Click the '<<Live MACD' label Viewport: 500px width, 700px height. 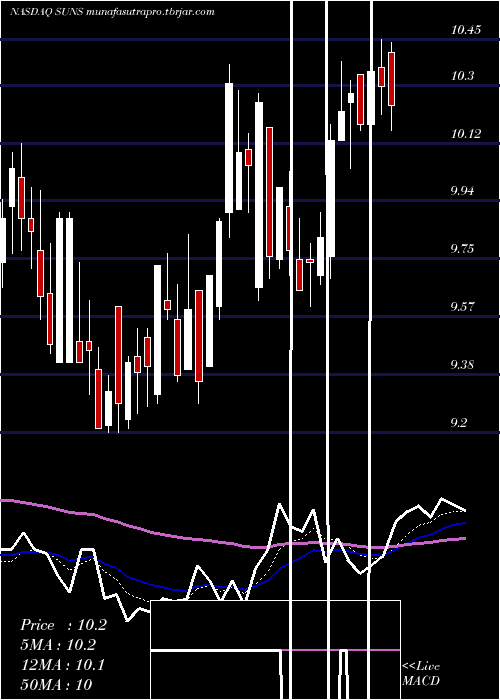coord(421,673)
